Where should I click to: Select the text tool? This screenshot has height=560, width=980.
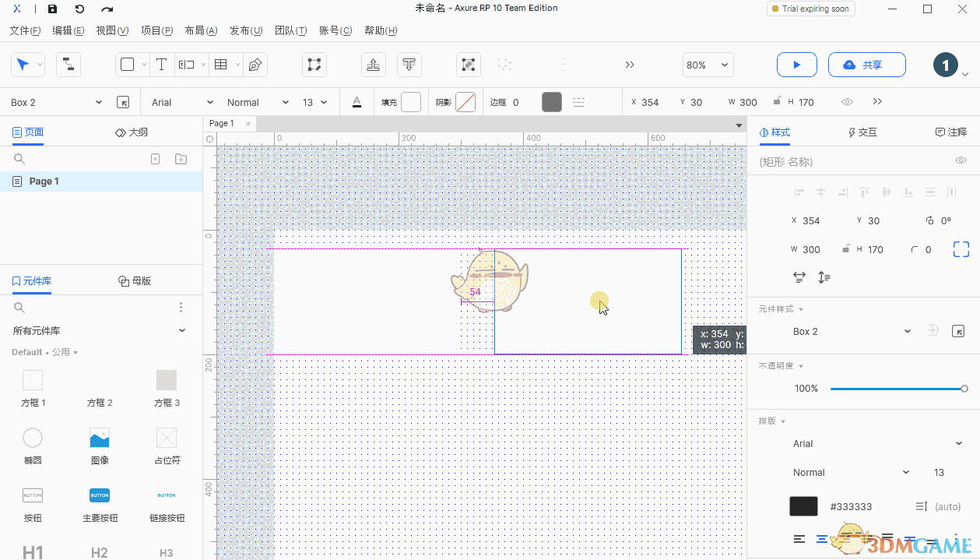pyautogui.click(x=162, y=65)
